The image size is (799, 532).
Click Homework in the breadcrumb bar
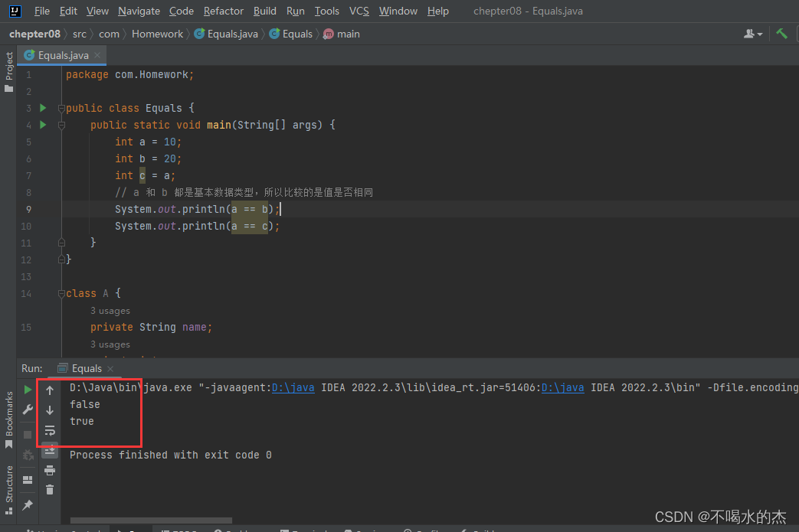(x=157, y=34)
